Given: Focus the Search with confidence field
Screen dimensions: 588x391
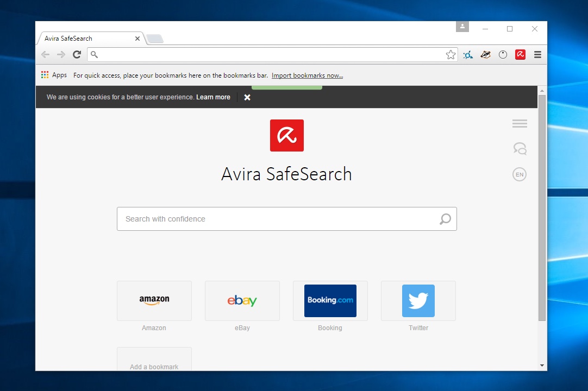Looking at the screenshot, I should point(277,219).
